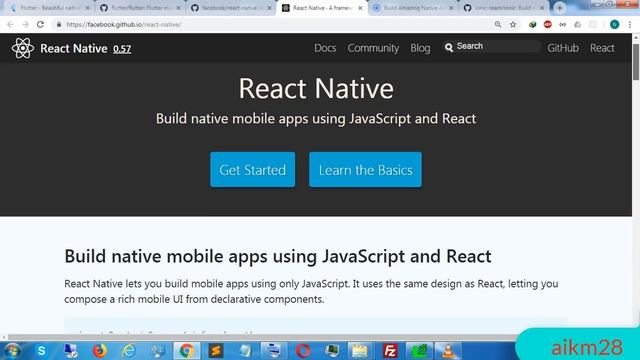The image size is (640, 360).
Task: Focus the site Search field
Action: coord(492,47)
